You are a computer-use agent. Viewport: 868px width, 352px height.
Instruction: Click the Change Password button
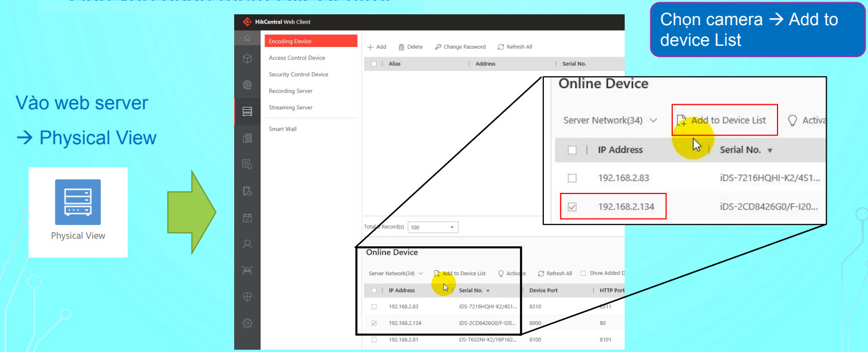tap(460, 47)
